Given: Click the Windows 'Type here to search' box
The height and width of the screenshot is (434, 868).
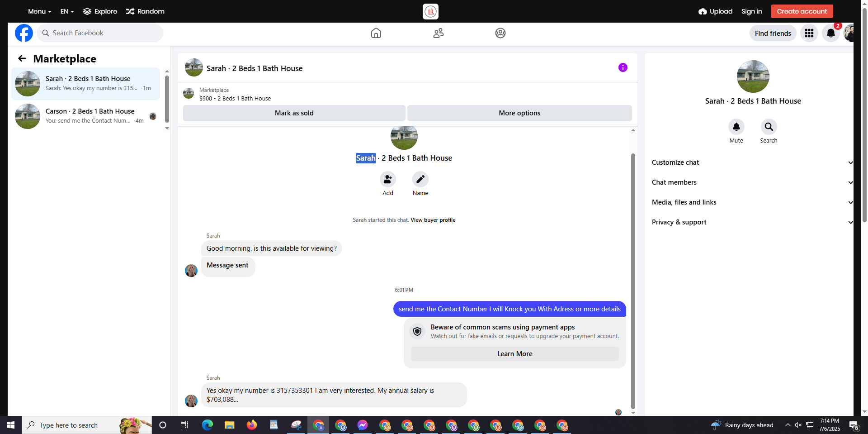Looking at the screenshot, I should tap(87, 425).
